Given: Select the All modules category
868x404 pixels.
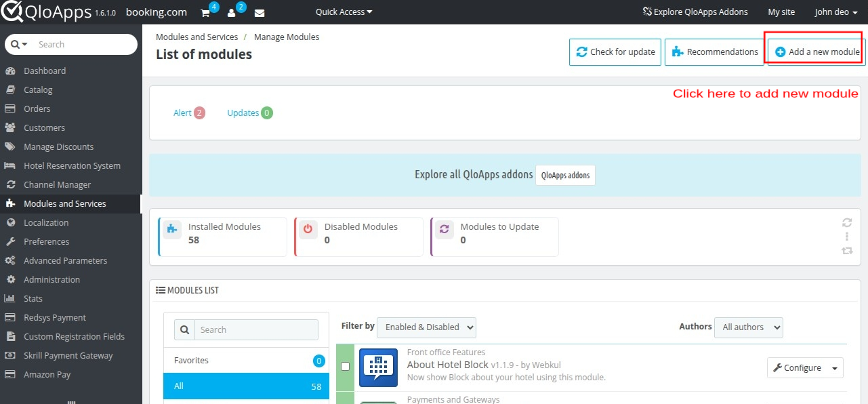Looking at the screenshot, I should point(246,386).
